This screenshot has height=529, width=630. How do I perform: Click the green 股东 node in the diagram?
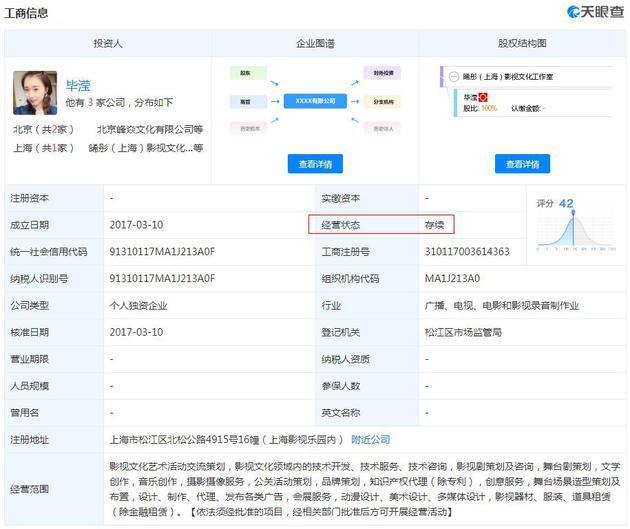248,73
